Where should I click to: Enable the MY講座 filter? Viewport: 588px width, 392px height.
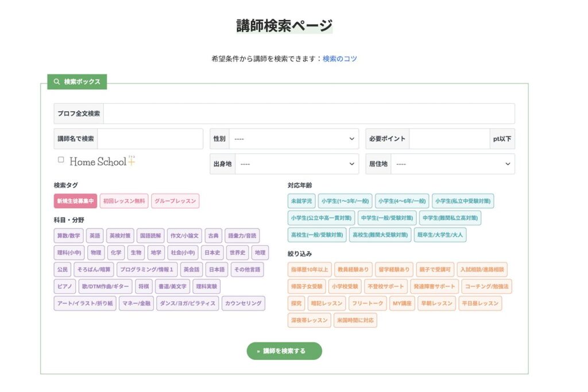click(403, 303)
